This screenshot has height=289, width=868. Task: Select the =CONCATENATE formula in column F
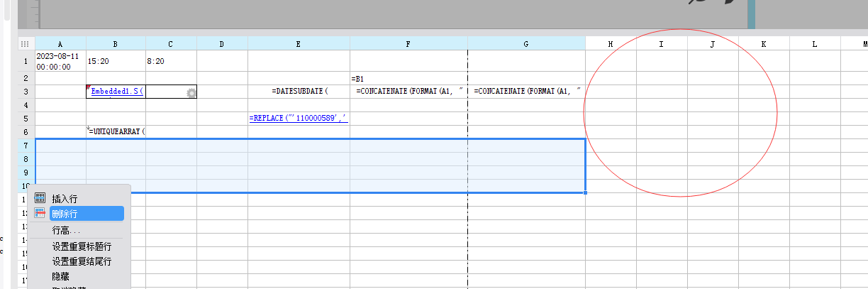[x=408, y=92]
